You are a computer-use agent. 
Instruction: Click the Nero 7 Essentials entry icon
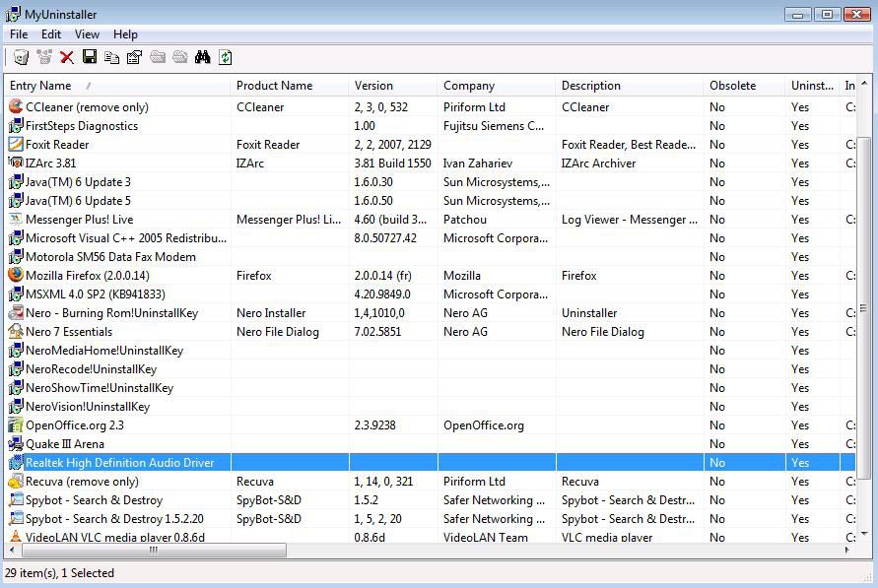tap(16, 331)
